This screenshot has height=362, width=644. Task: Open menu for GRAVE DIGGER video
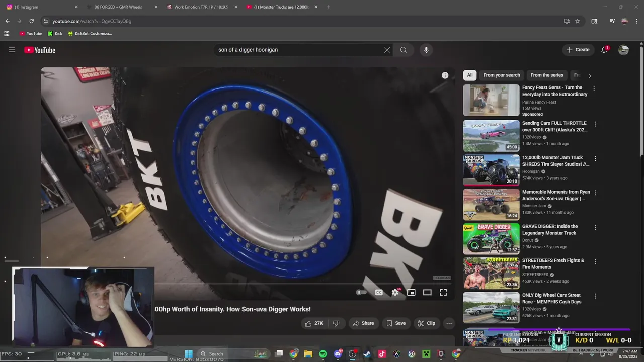pyautogui.click(x=595, y=227)
